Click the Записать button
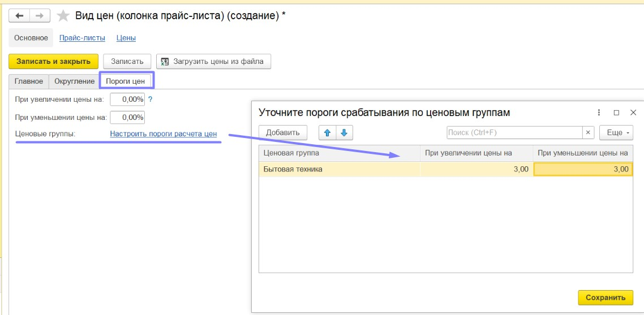This screenshot has width=644, height=315. (127, 62)
